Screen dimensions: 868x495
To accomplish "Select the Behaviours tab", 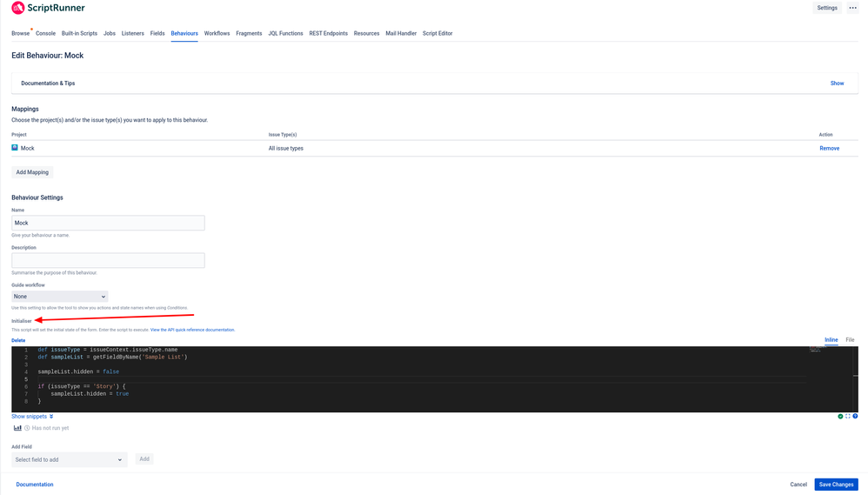I will click(184, 33).
